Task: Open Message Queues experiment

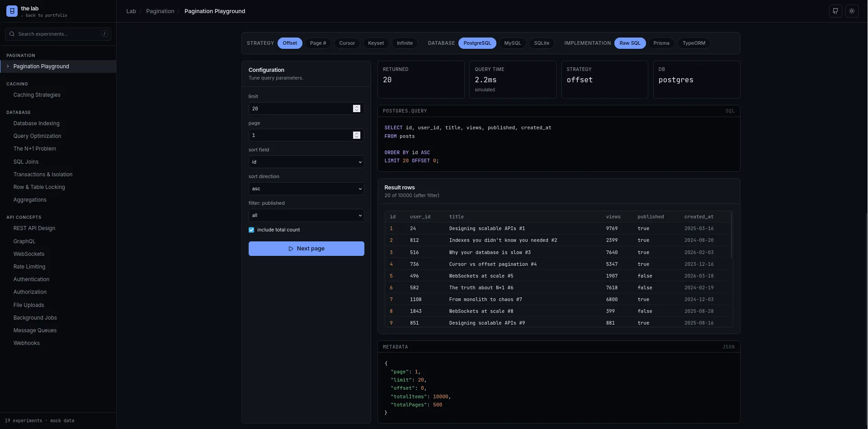Action: (x=35, y=330)
